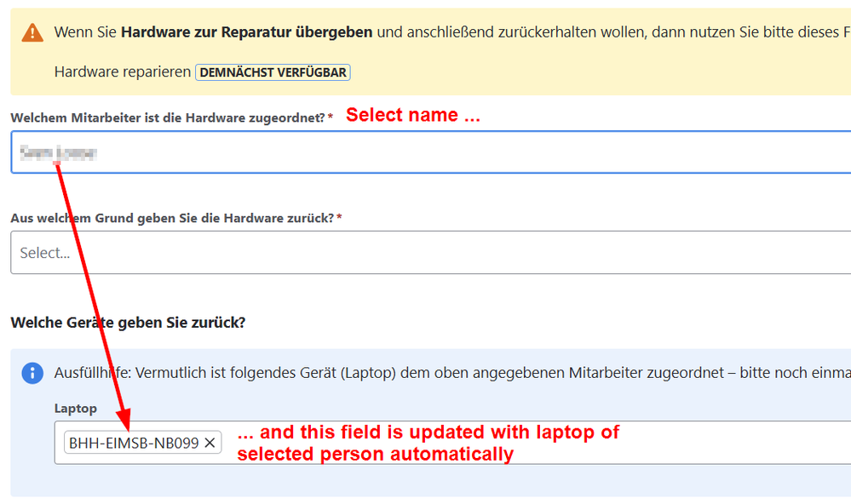Viewport: 851px width, 504px height.
Task: Click the bold 'Hardware zur Reparatur übergeben' text
Action: [x=246, y=32]
